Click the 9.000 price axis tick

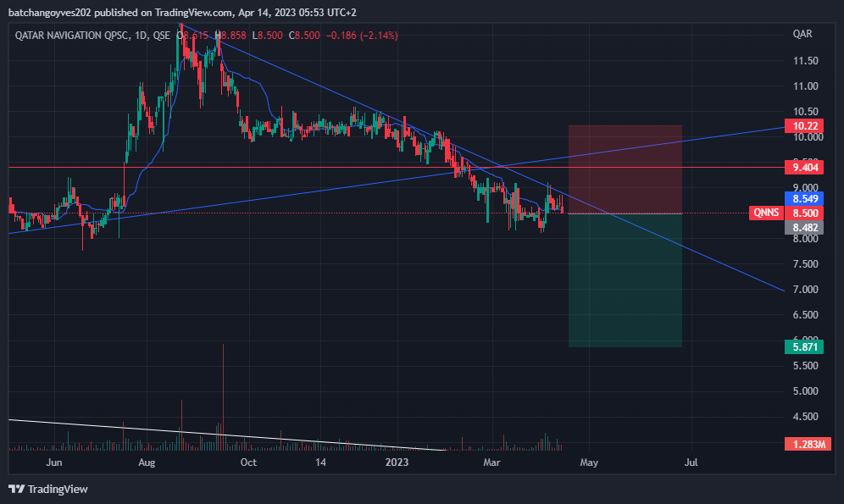[805, 188]
